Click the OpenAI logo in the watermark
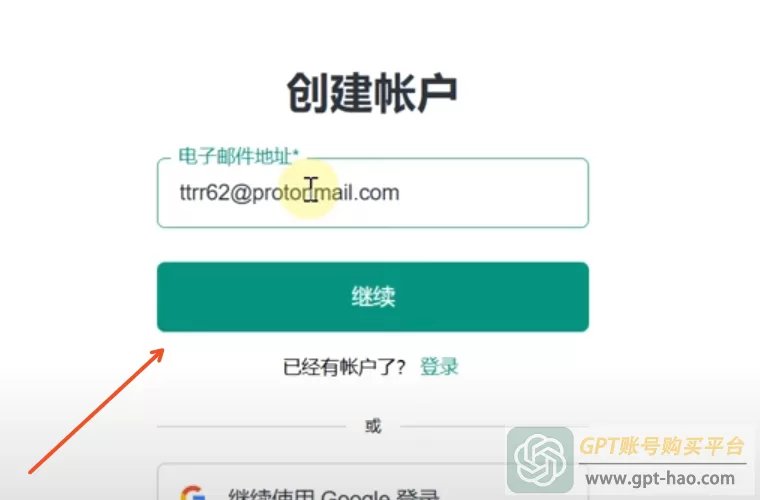The width and height of the screenshot is (760, 500). (540, 460)
